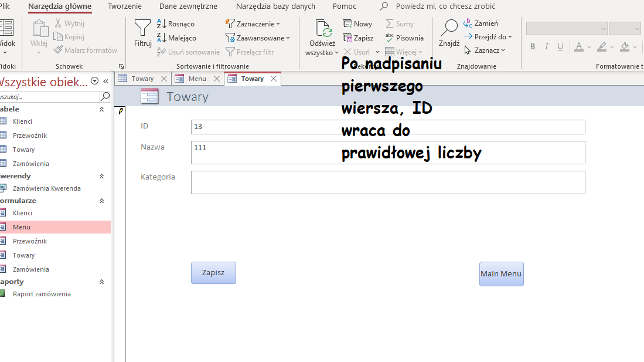
Task: Toggle Sumy in the ribbon
Action: pos(400,24)
